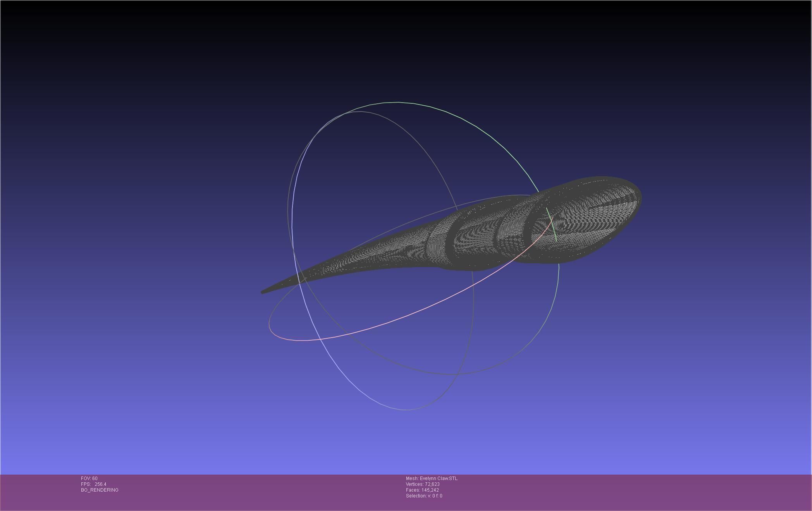Click the Faces: 145,242 count

(422, 490)
